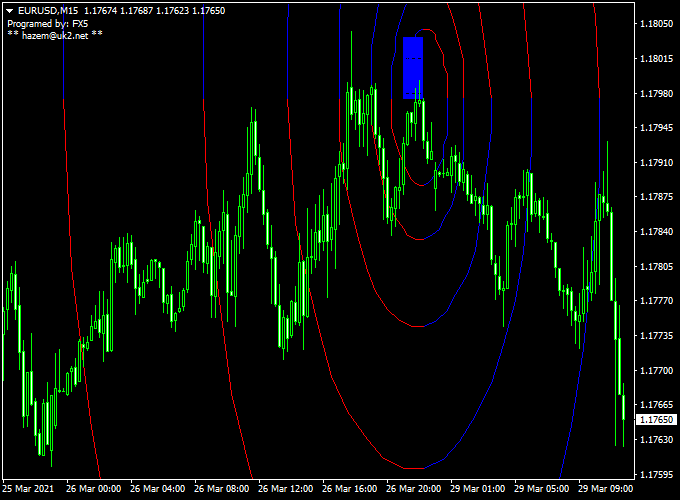Click the 'Programed by: FX5' label
Image resolution: width=680 pixels, height=500 pixels.
48,23
